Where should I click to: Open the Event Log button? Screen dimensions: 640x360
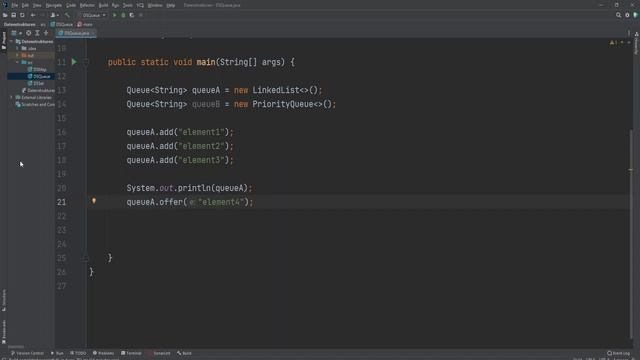pyautogui.click(x=619, y=353)
